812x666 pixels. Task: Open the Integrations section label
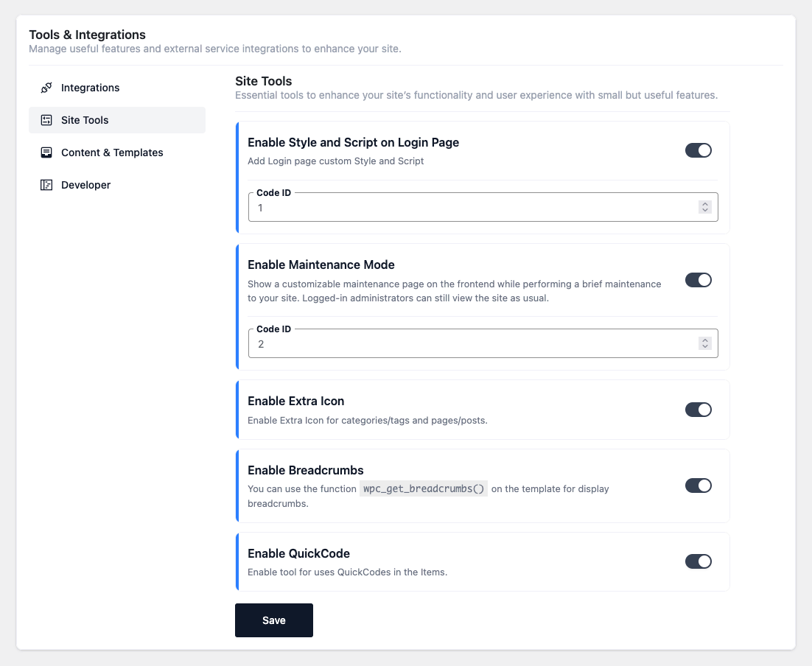90,88
